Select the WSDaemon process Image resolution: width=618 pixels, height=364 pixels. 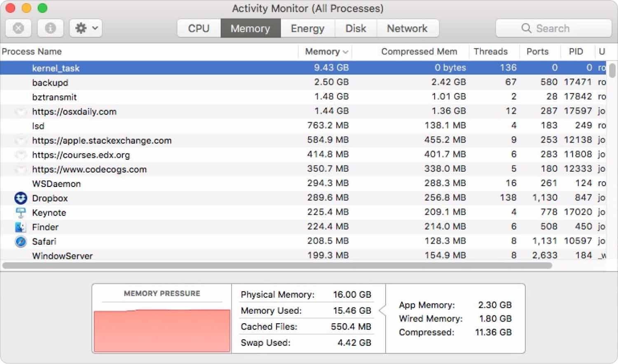coord(56,184)
